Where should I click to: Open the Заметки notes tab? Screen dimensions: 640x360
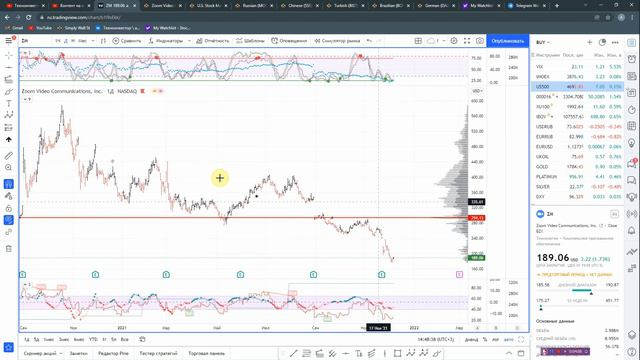click(78, 353)
